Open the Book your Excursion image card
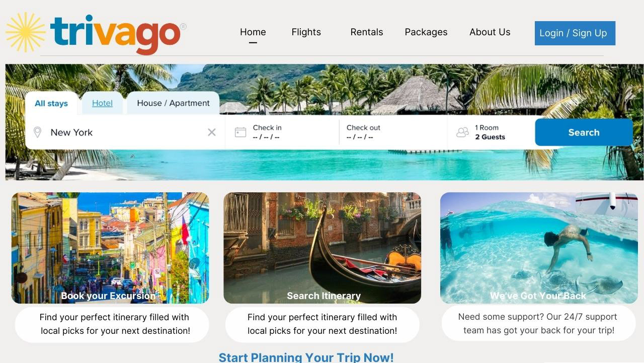 (x=110, y=248)
